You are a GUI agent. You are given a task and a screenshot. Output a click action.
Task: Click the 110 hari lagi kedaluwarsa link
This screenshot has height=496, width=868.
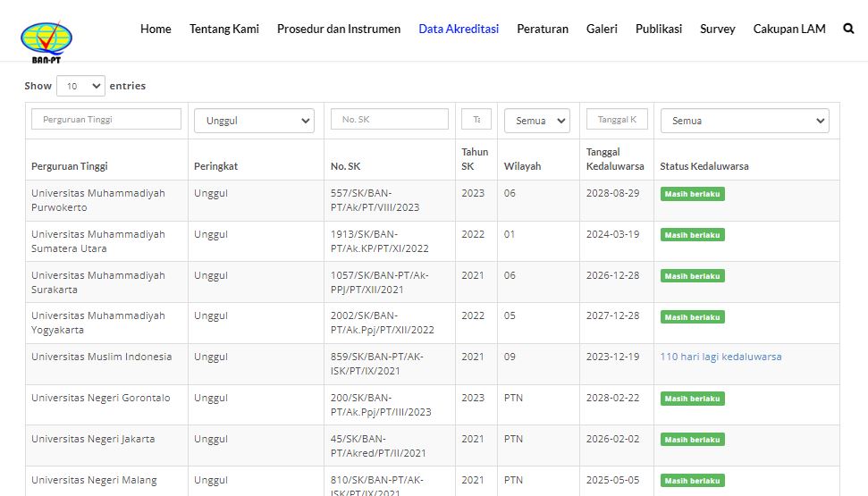(x=721, y=357)
